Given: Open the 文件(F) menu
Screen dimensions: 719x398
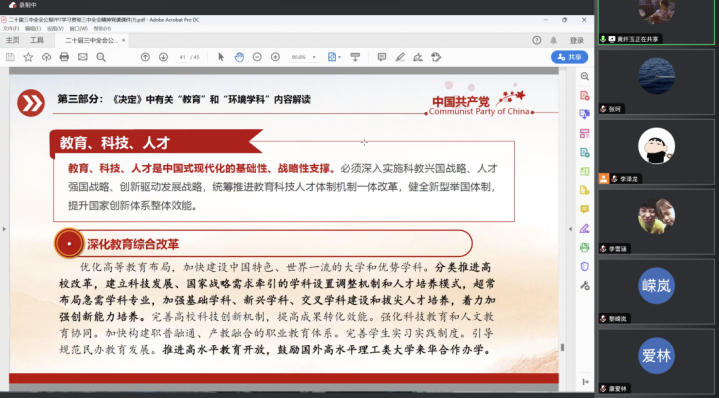Looking at the screenshot, I should click(11, 28).
